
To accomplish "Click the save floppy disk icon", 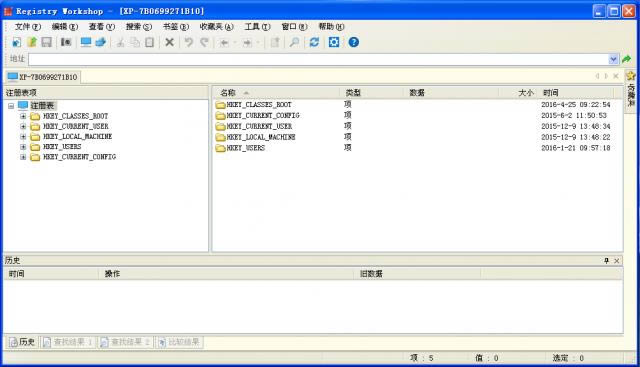I will tap(47, 42).
